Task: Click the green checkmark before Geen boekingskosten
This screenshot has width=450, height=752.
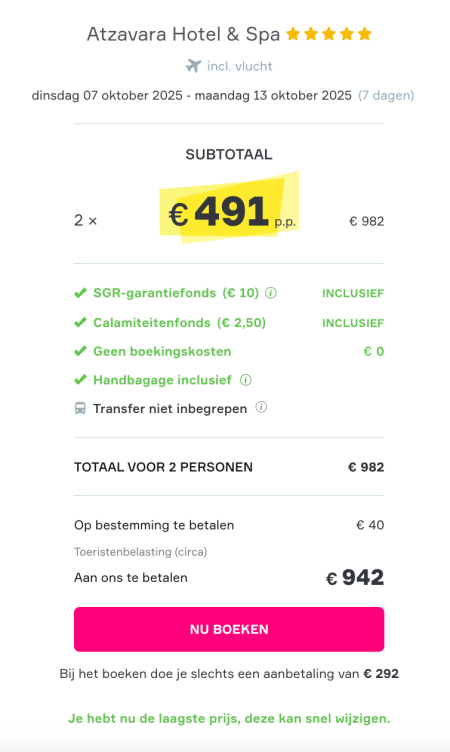Action: (x=81, y=351)
